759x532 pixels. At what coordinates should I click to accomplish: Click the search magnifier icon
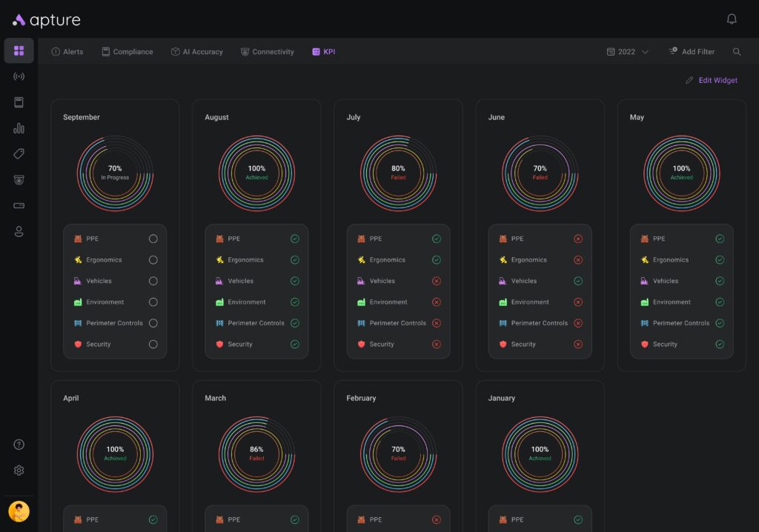[x=737, y=52]
